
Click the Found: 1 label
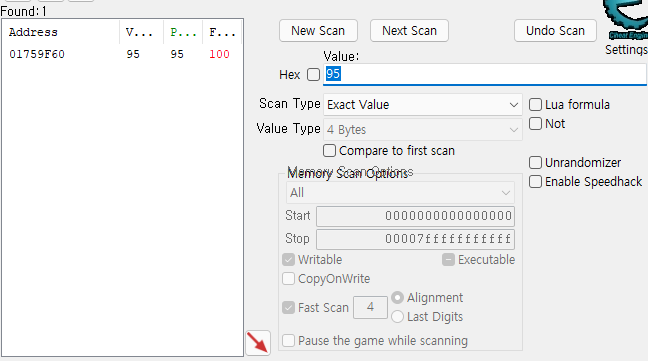(x=24, y=11)
